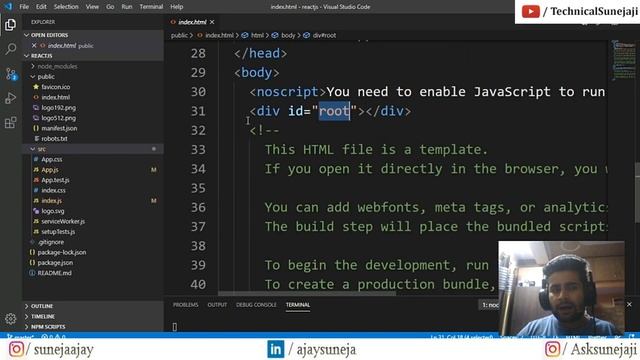Image resolution: width=640 pixels, height=360 pixels.
Task: Click the vertical editor scrollbar
Action: [638, 193]
